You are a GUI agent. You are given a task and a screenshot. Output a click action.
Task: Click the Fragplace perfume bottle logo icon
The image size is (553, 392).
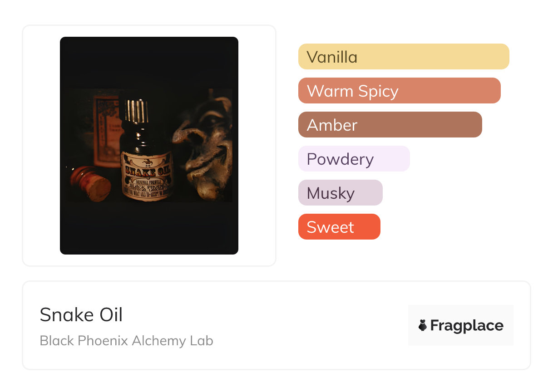coord(423,325)
